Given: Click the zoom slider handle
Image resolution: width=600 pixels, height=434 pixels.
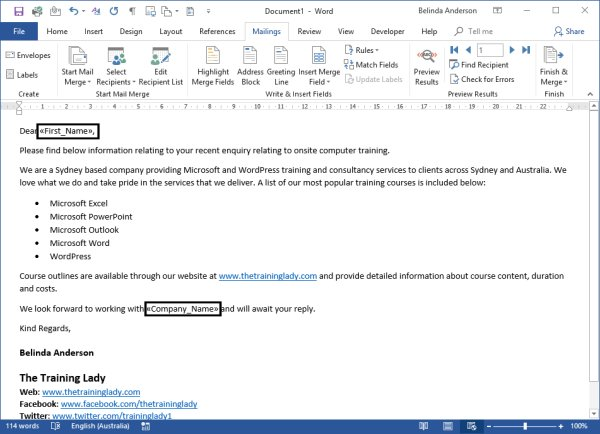Looking at the screenshot, I should tap(525, 426).
